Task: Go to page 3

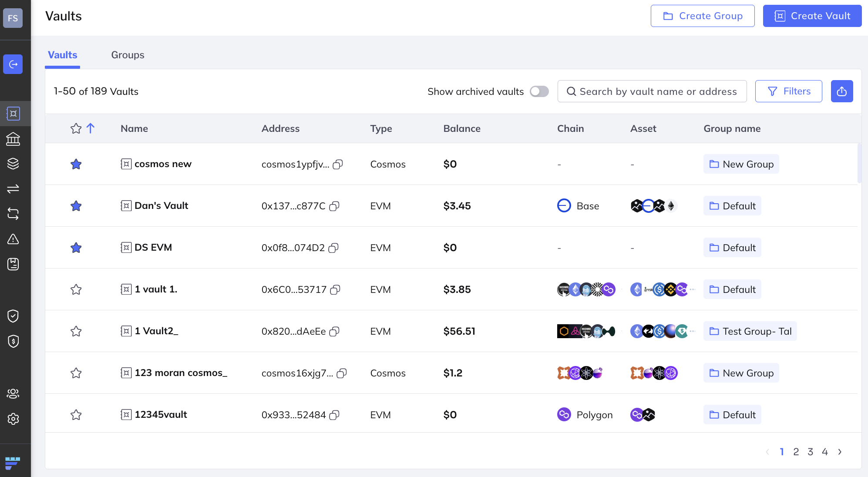Action: [x=810, y=452]
